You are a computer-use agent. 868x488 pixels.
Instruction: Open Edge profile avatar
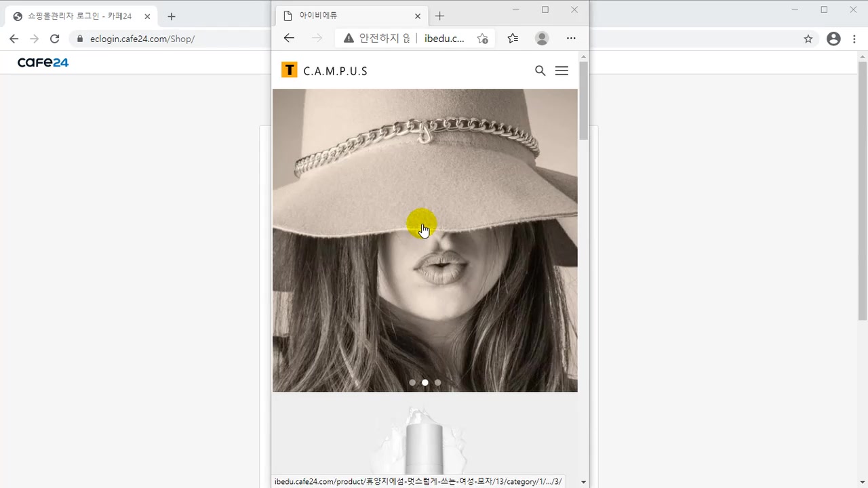click(x=542, y=39)
